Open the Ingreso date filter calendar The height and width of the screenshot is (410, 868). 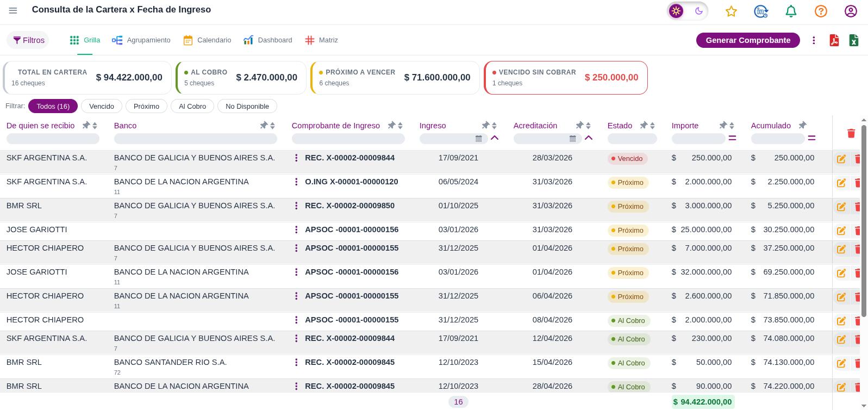[x=478, y=139]
